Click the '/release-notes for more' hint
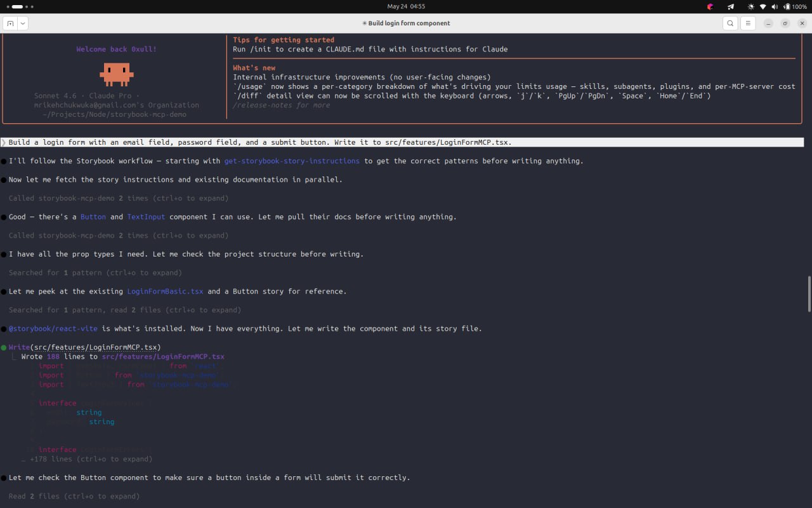The width and height of the screenshot is (812, 508). (282, 105)
